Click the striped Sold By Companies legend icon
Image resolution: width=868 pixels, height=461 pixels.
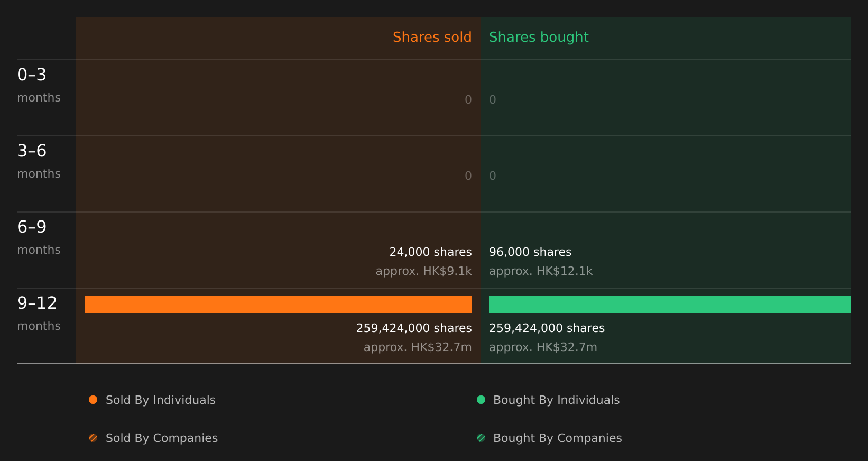click(x=93, y=438)
